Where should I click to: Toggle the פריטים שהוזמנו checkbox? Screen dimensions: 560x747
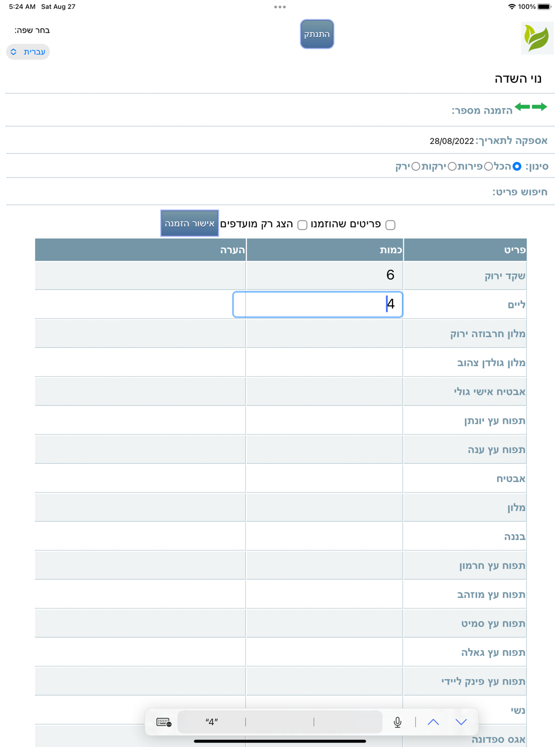coord(390,225)
